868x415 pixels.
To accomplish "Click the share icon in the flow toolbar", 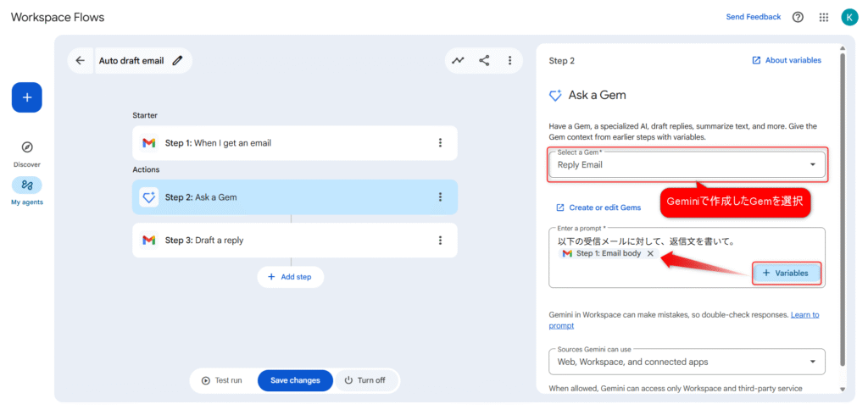I will tap(484, 60).
